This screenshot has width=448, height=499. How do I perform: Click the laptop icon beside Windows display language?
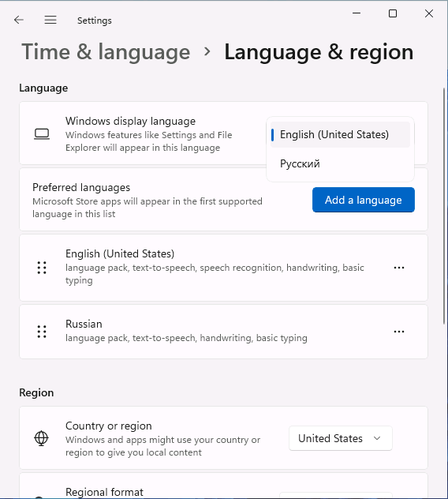[x=42, y=134]
